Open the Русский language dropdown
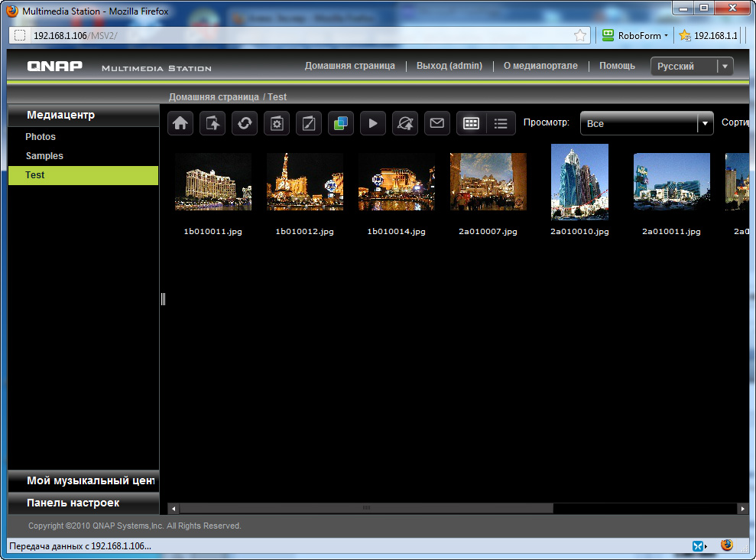 [691, 67]
